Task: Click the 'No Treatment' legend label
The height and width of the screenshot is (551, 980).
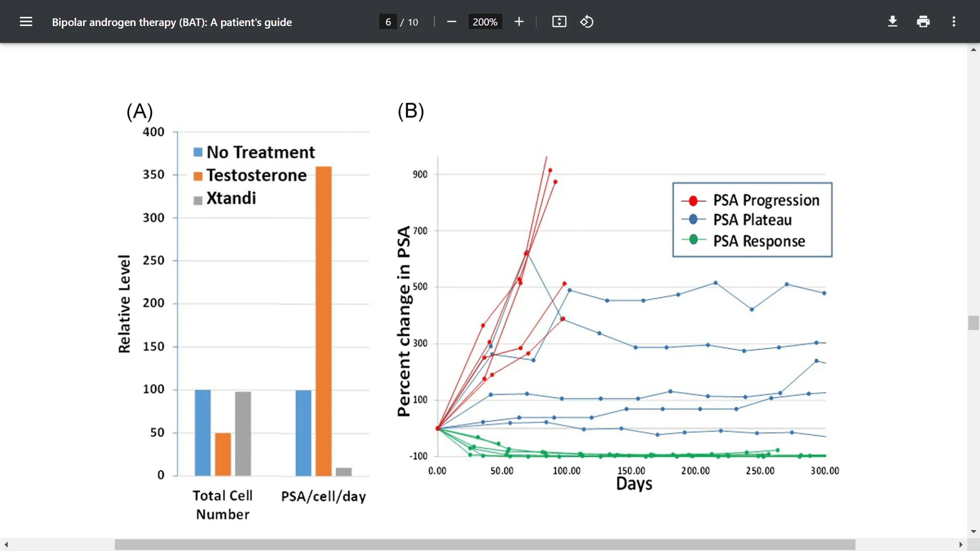Action: coord(260,152)
